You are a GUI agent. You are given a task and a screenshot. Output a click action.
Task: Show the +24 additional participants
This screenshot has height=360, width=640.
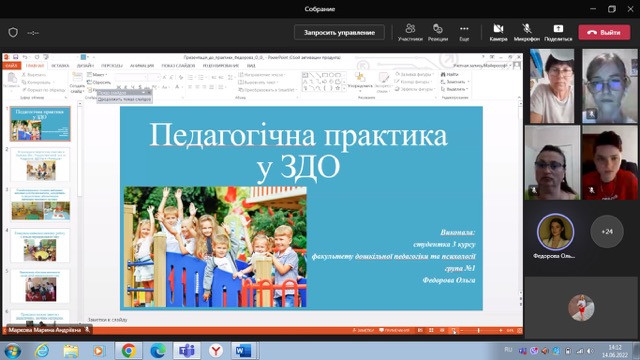coord(607,231)
